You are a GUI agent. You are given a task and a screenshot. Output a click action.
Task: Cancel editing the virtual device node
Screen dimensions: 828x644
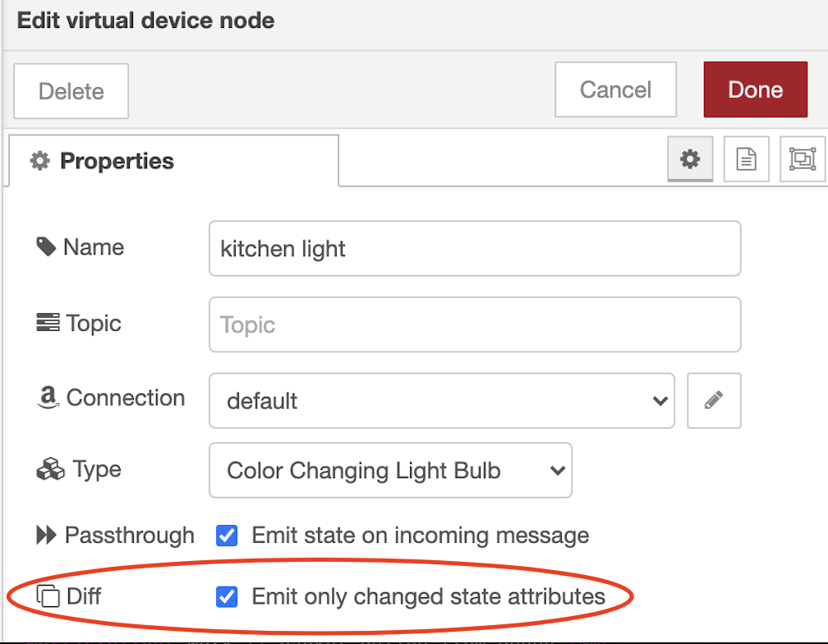pos(615,89)
